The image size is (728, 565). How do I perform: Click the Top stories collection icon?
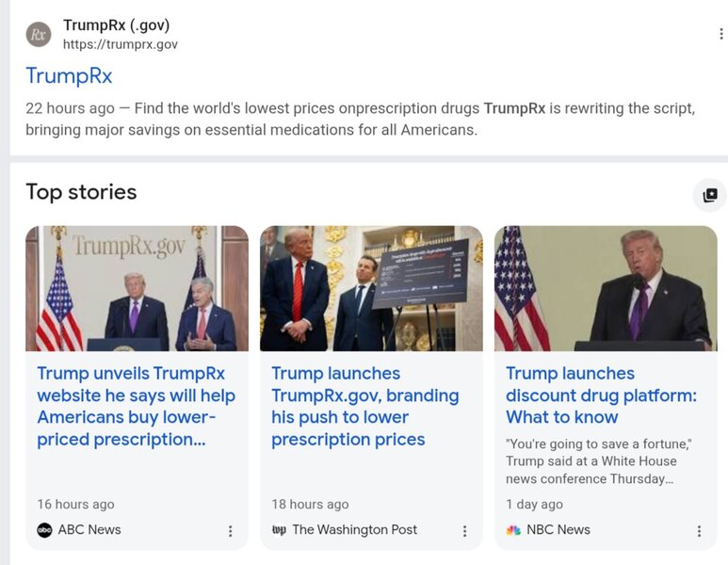710,195
